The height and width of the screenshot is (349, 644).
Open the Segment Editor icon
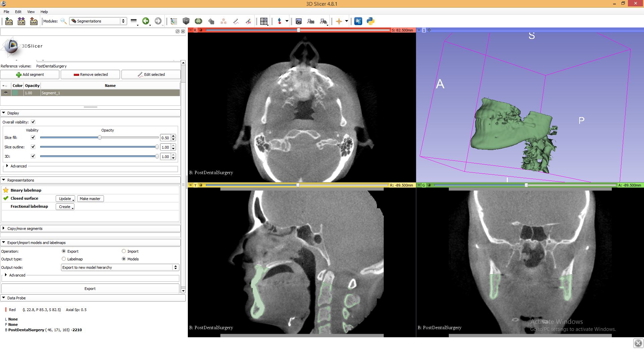point(248,21)
